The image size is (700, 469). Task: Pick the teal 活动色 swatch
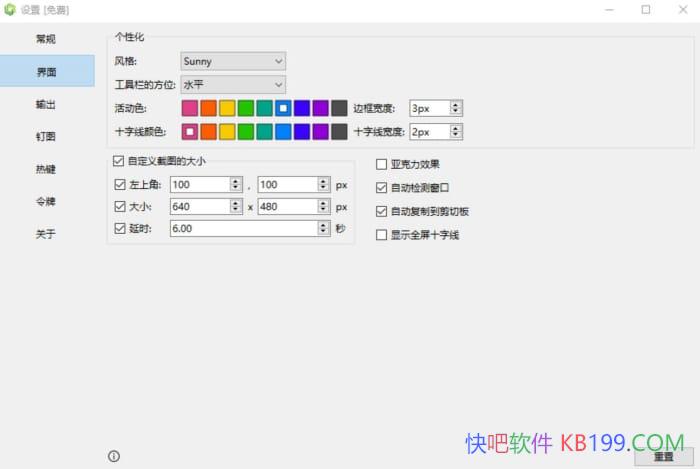[264, 108]
